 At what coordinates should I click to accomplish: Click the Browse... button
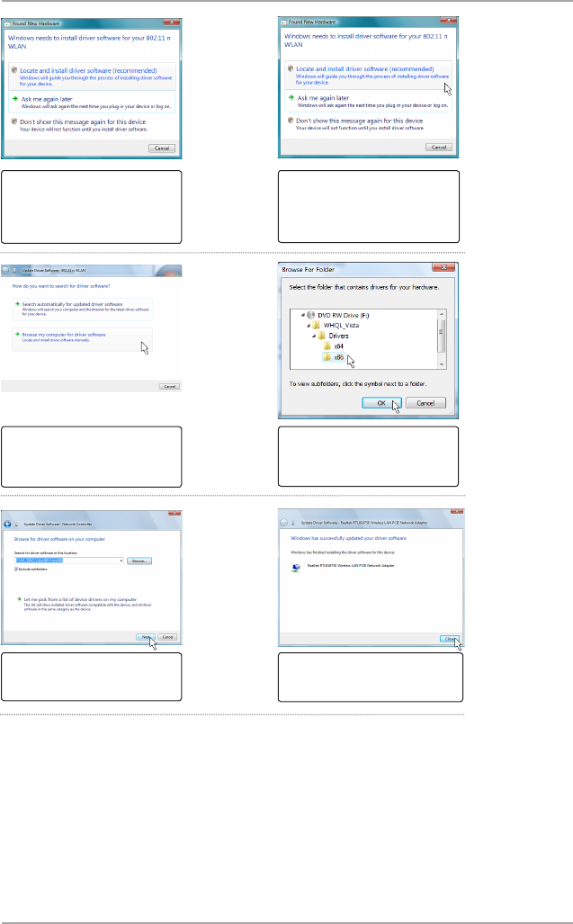pyautogui.click(x=139, y=561)
